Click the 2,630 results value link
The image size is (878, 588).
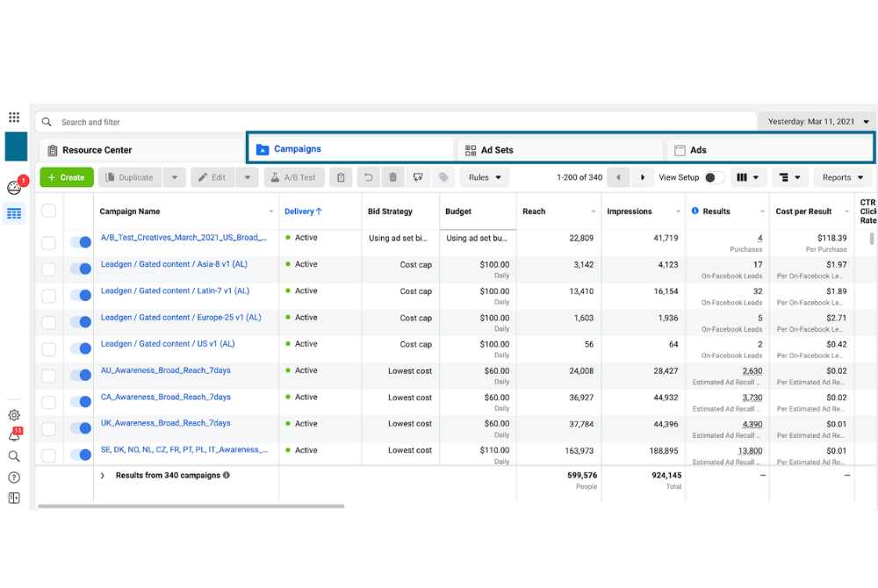click(x=752, y=371)
